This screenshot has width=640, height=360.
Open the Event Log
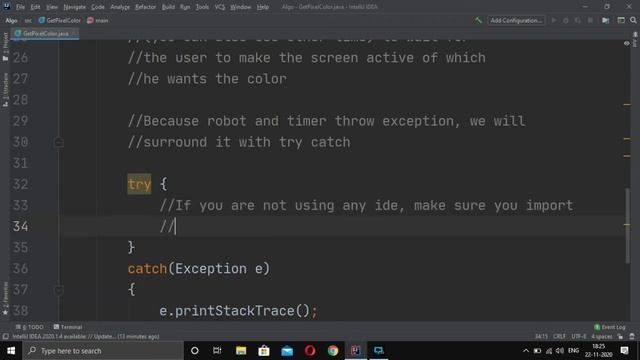coord(610,327)
